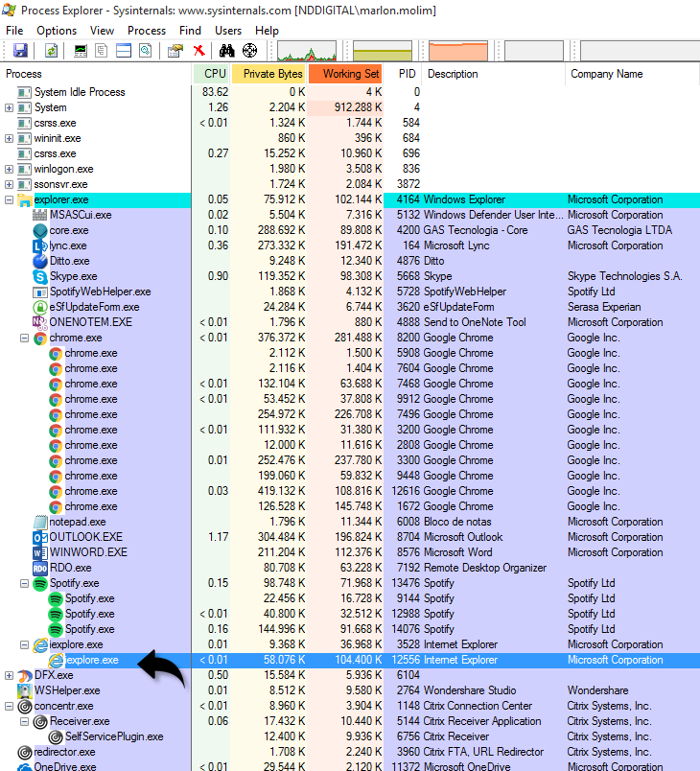The image size is (700, 771).
Task: Click the notepad.exe process icon
Action: click(40, 523)
